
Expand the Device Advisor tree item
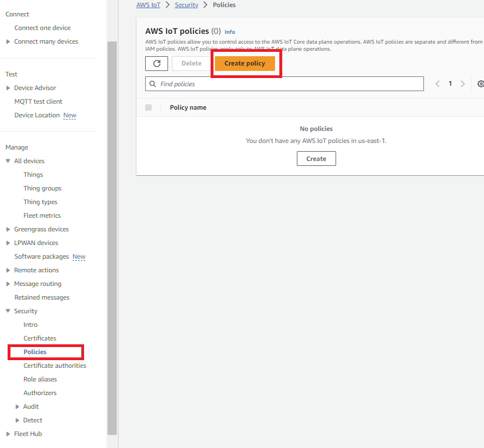(x=8, y=88)
